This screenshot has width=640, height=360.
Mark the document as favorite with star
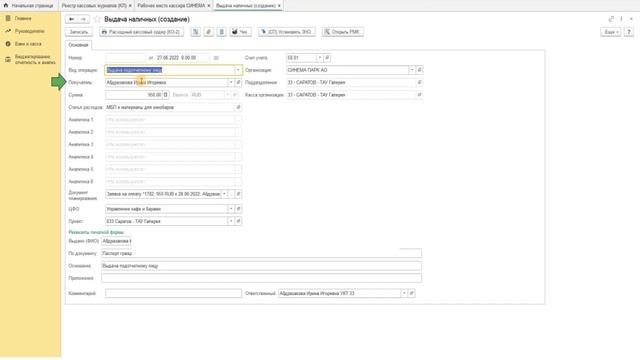tap(97, 19)
